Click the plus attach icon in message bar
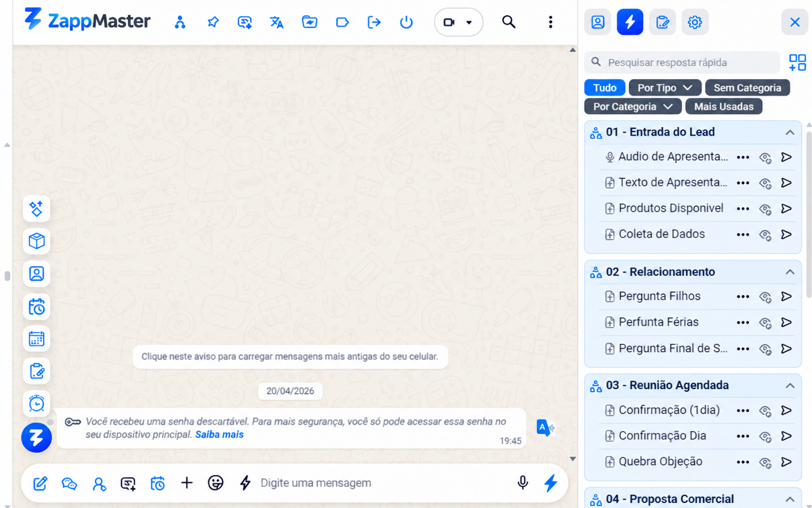The image size is (812, 508). tap(187, 482)
